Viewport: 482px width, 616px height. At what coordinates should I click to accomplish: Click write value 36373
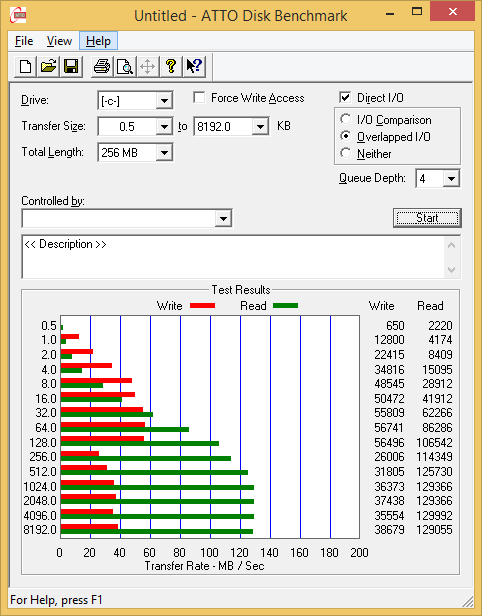click(389, 487)
